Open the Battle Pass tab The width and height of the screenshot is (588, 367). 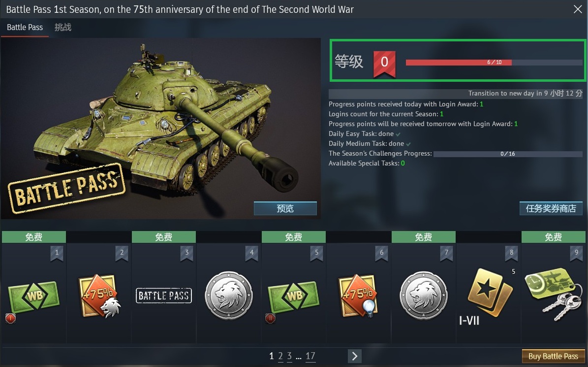[x=25, y=28]
